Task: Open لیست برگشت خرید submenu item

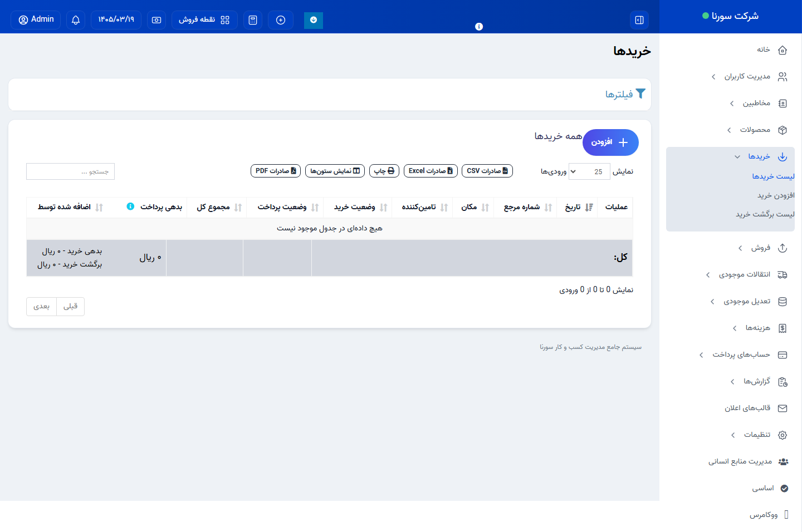Action: [765, 214]
